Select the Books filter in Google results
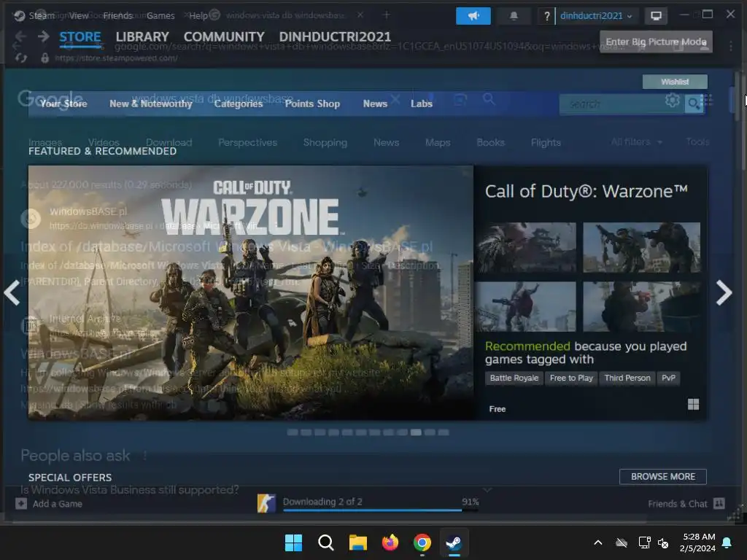 [490, 142]
